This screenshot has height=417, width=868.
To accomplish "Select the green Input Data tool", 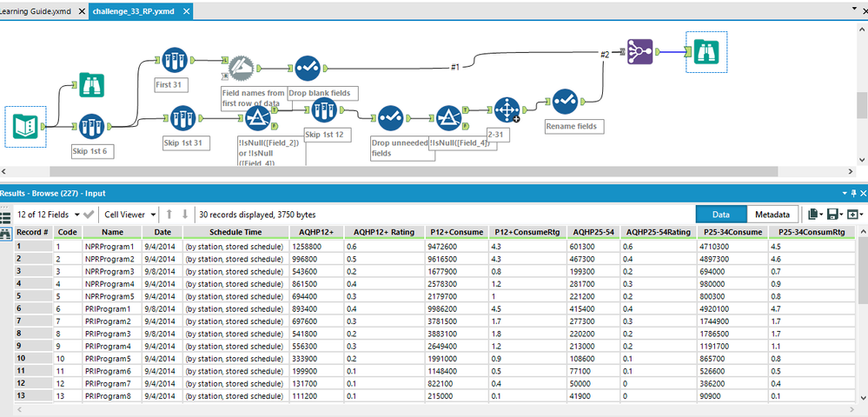I will pos(25,127).
